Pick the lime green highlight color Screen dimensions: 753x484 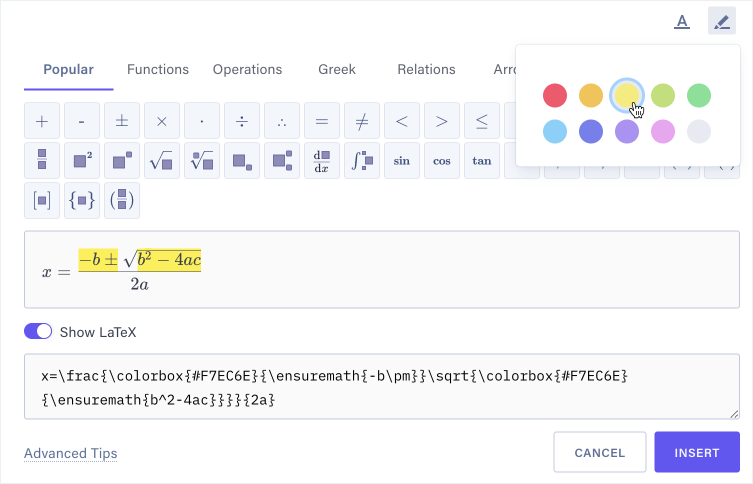pyautogui.click(x=663, y=95)
